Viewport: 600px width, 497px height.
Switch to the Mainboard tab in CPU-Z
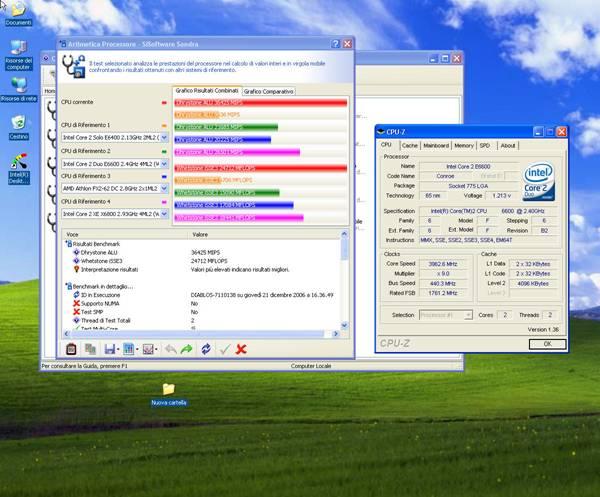click(436, 145)
